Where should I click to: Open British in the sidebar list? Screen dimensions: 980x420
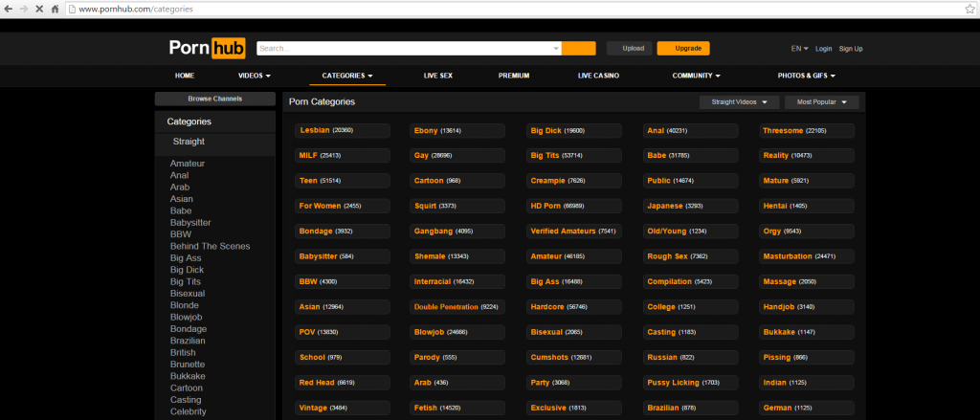(x=183, y=352)
